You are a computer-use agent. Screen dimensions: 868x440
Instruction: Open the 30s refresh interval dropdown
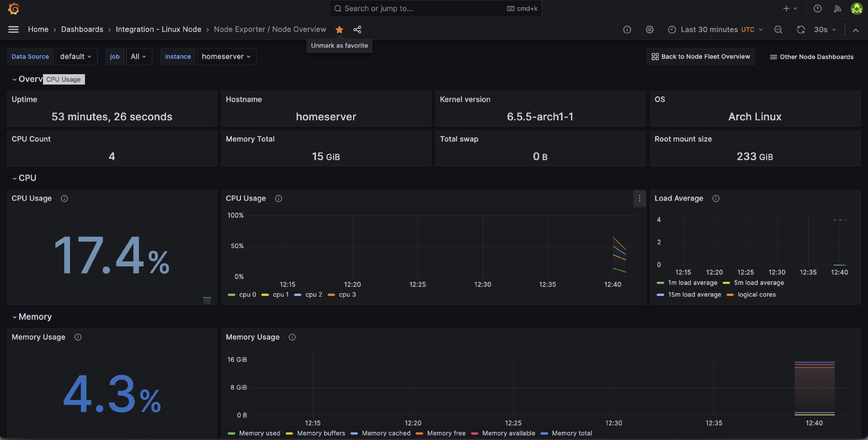(825, 29)
